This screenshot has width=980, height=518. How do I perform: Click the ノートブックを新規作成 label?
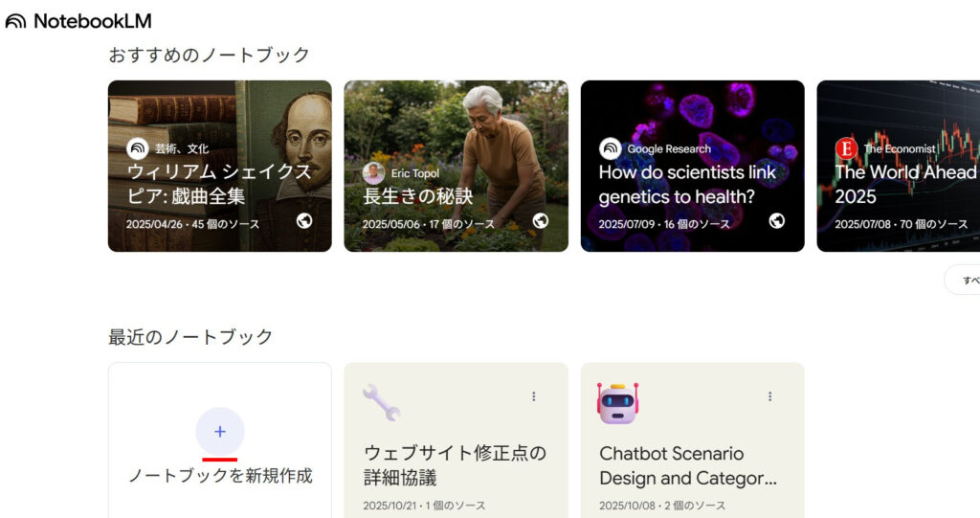pyautogui.click(x=220, y=476)
